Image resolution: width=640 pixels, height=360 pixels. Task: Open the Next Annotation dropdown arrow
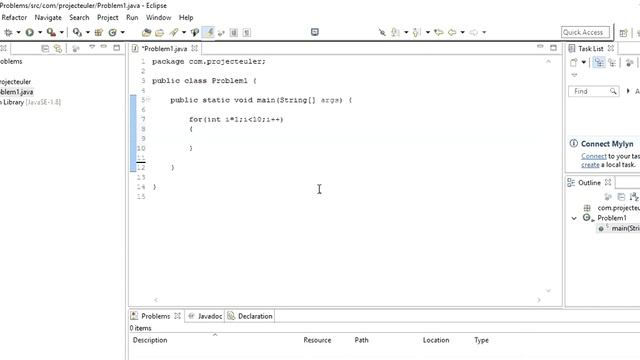click(406, 32)
